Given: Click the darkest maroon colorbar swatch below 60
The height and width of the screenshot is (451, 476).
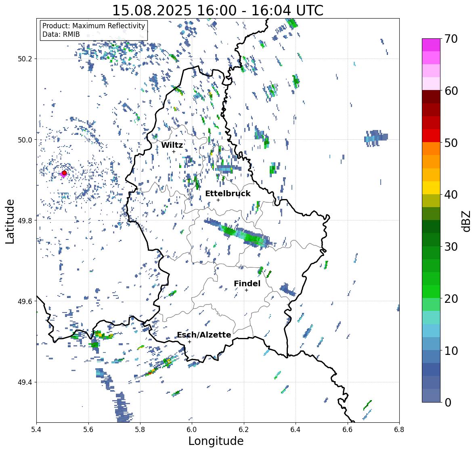Looking at the screenshot, I should [431, 97].
